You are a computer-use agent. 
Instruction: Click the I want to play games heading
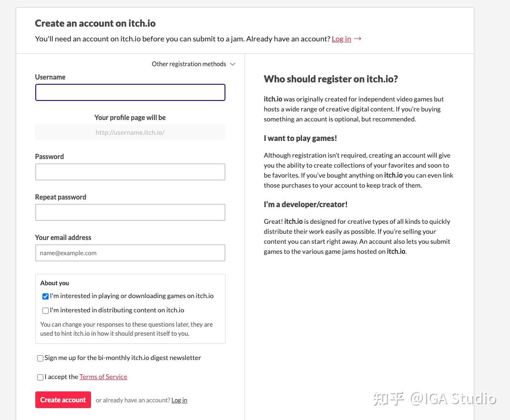coord(300,138)
